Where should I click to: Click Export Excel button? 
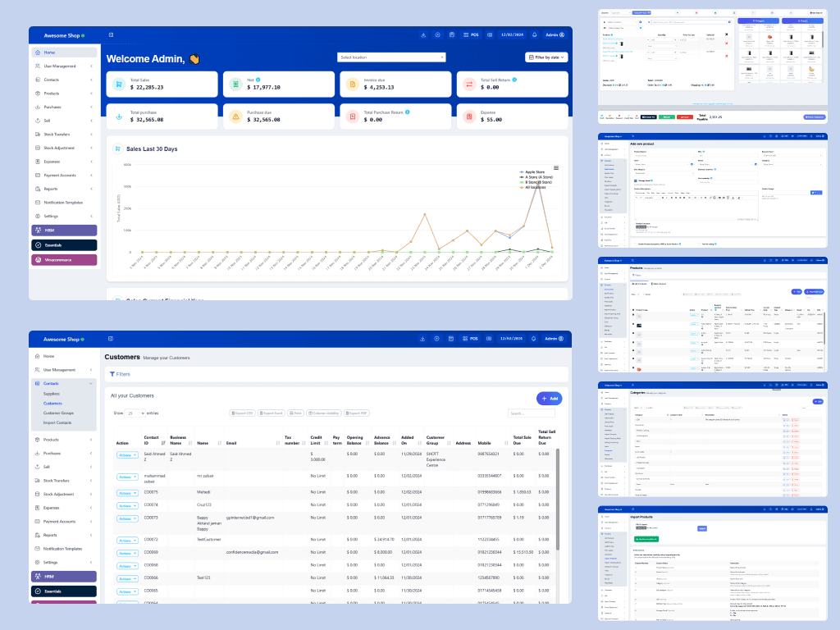[272, 413]
